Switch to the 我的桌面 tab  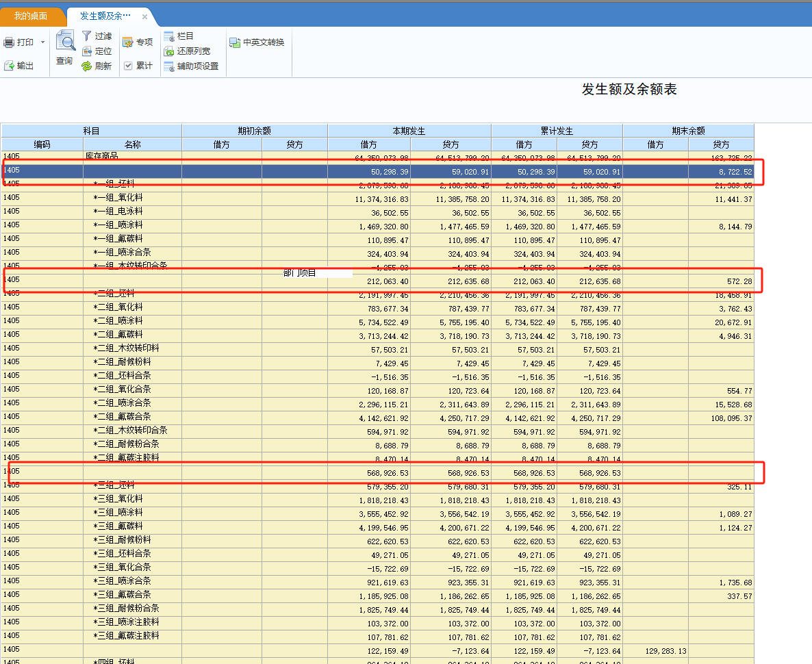click(x=31, y=16)
